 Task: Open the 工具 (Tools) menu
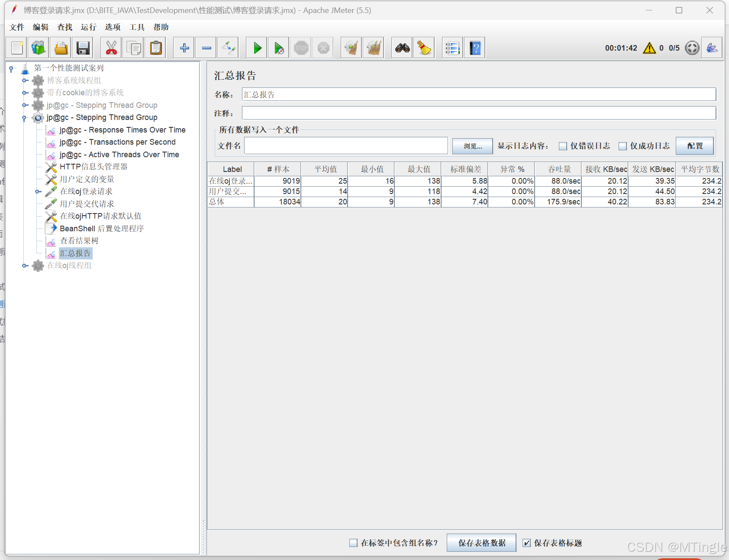coord(137,27)
